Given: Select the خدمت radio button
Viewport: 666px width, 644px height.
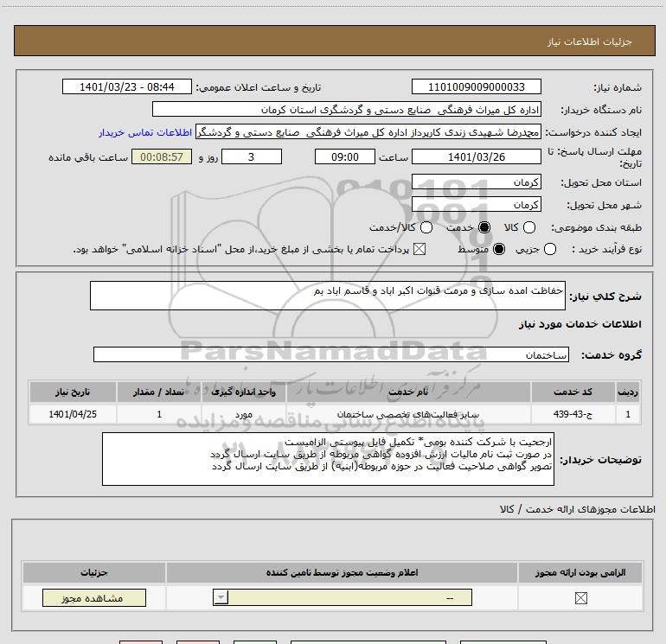Looking at the screenshot, I should pyautogui.click(x=484, y=227).
